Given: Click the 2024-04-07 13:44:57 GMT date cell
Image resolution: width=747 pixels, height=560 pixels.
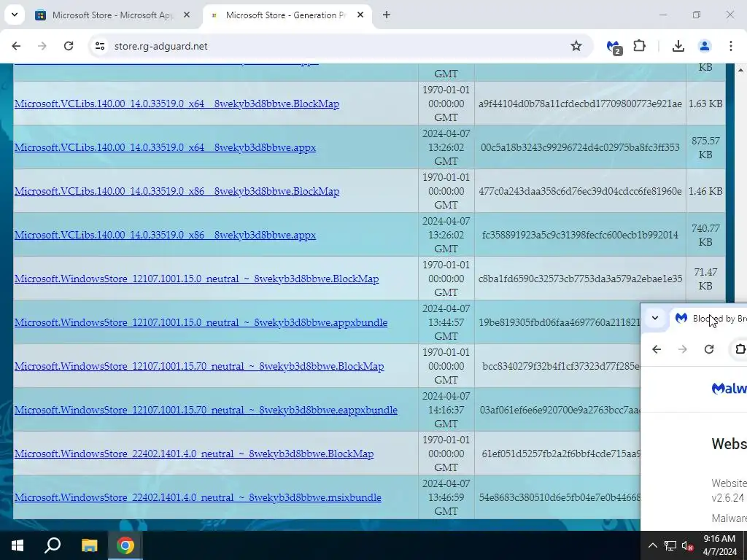Looking at the screenshot, I should point(446,322).
